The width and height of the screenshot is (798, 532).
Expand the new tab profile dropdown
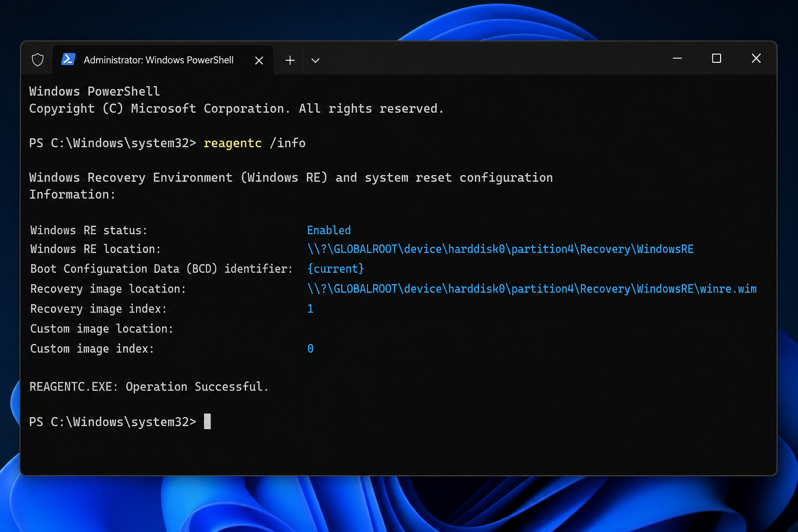point(315,60)
